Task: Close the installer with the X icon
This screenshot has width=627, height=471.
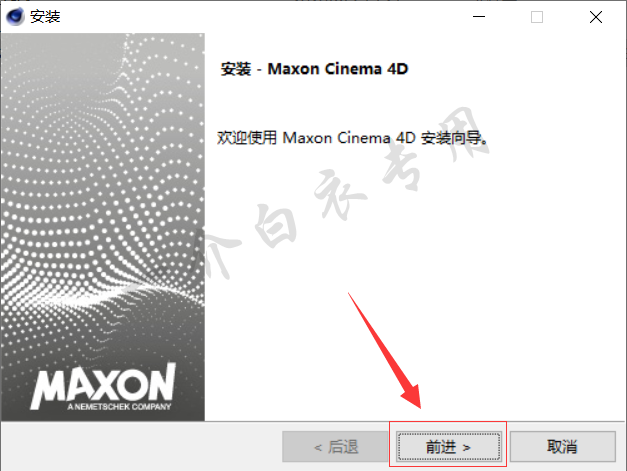Action: coord(596,17)
